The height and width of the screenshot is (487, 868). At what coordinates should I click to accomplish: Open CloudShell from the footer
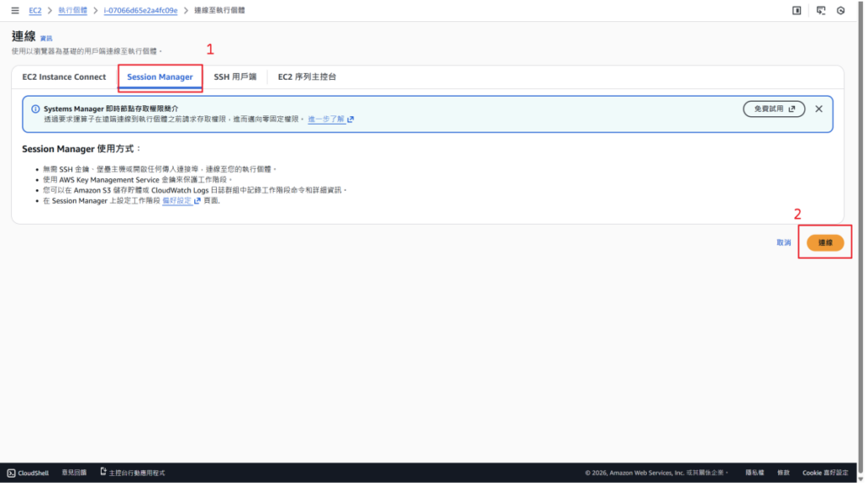pos(28,473)
